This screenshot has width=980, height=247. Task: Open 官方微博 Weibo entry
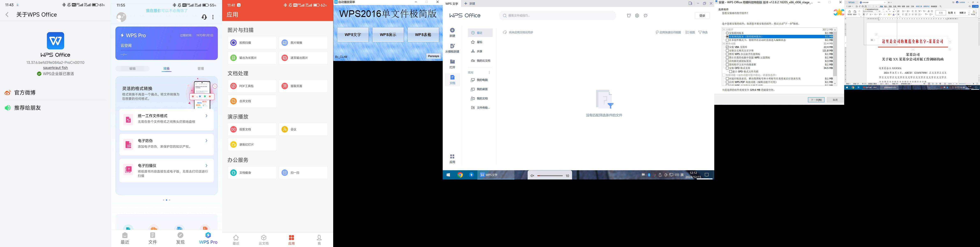click(56, 92)
